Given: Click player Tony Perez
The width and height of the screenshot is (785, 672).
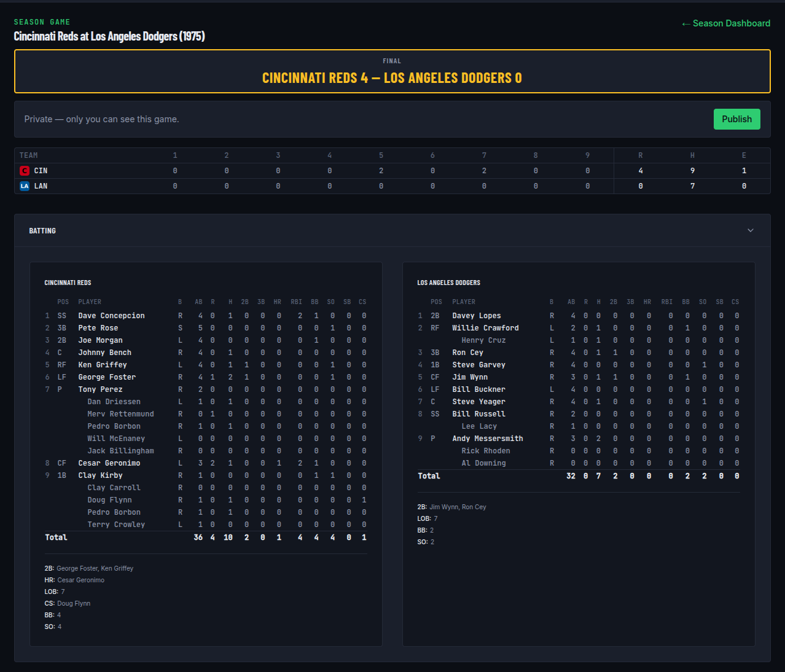Looking at the screenshot, I should 100,389.
